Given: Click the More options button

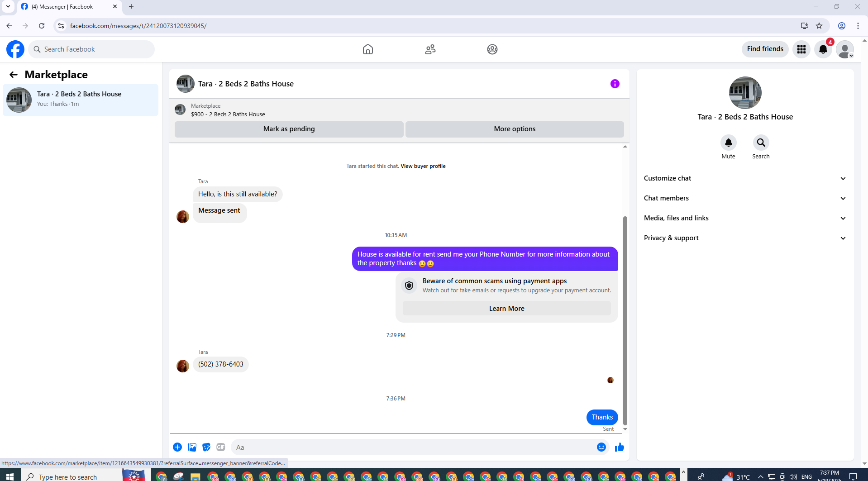Looking at the screenshot, I should tap(515, 129).
